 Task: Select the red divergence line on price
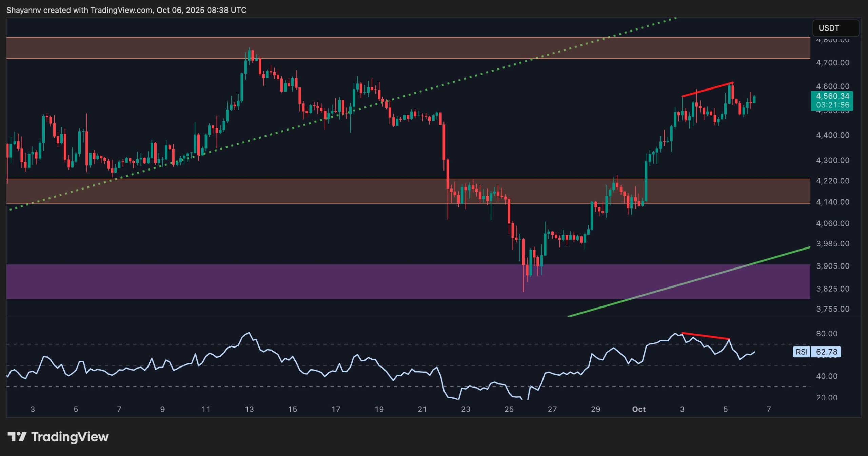pos(707,90)
